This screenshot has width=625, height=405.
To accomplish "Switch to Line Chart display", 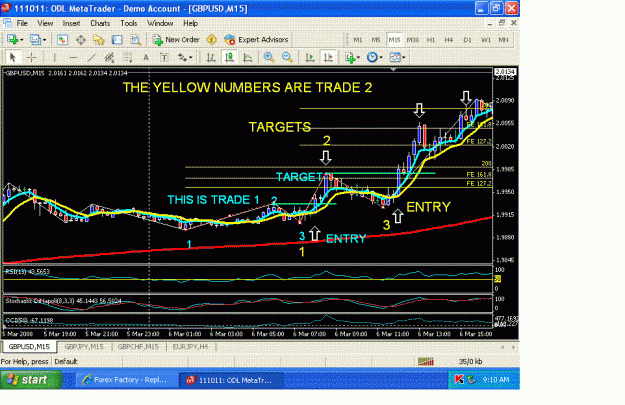I will (x=248, y=57).
